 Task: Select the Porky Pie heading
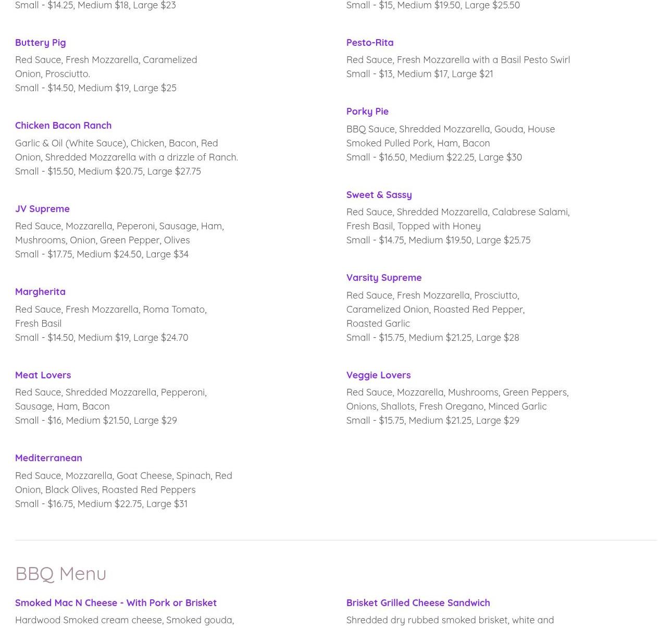pos(367,111)
